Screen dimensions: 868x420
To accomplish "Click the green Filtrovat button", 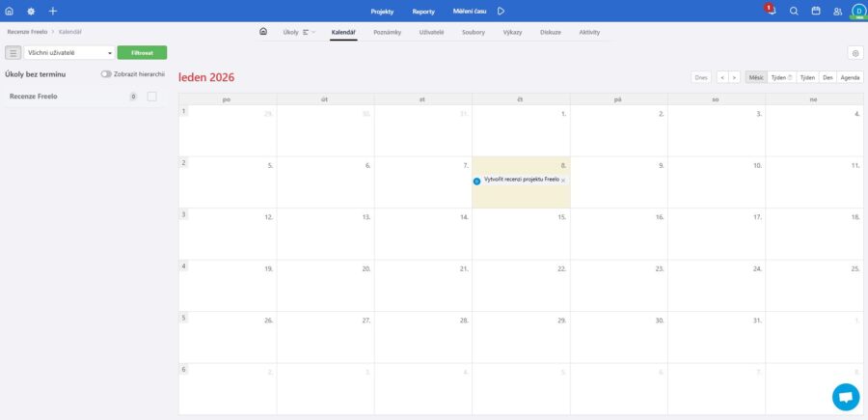I will pyautogui.click(x=142, y=53).
